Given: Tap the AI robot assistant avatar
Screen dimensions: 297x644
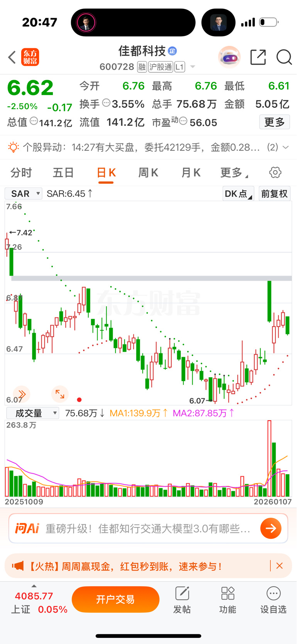Looking at the screenshot, I should tap(229, 57).
